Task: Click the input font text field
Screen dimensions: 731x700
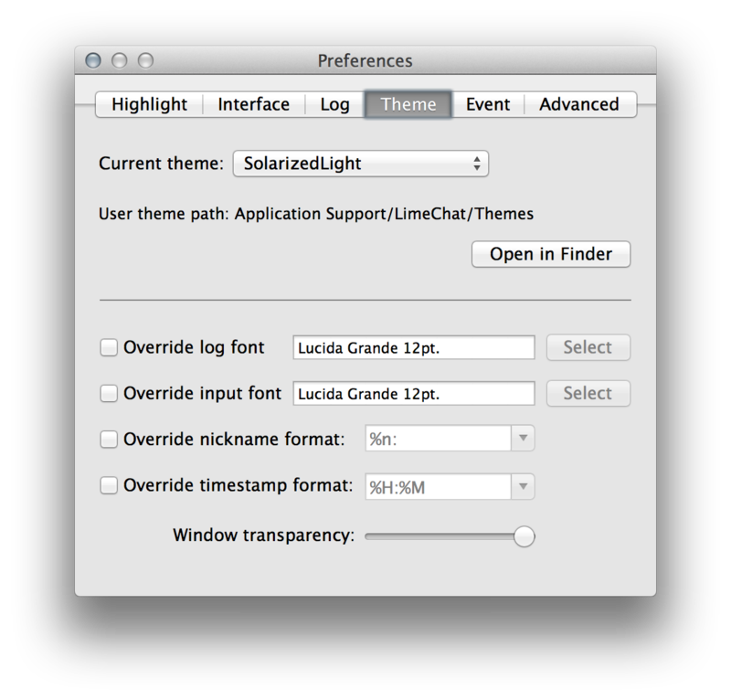Action: pyautogui.click(x=414, y=394)
